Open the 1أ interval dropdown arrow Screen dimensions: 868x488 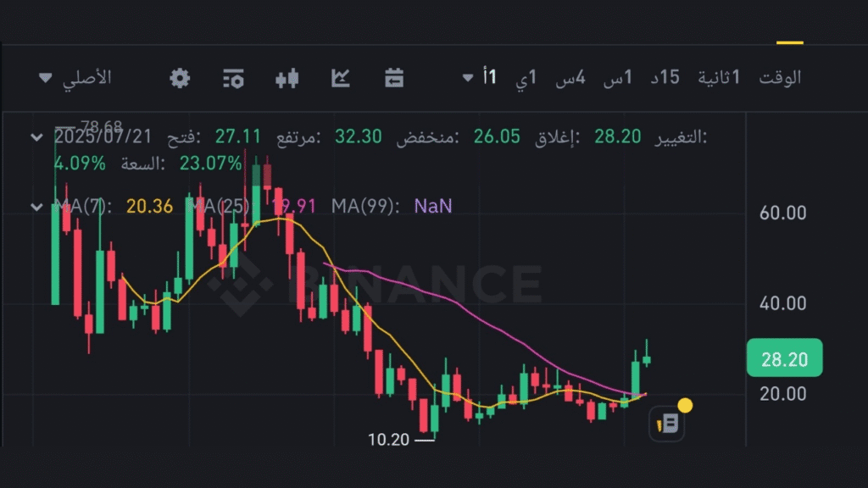(468, 78)
